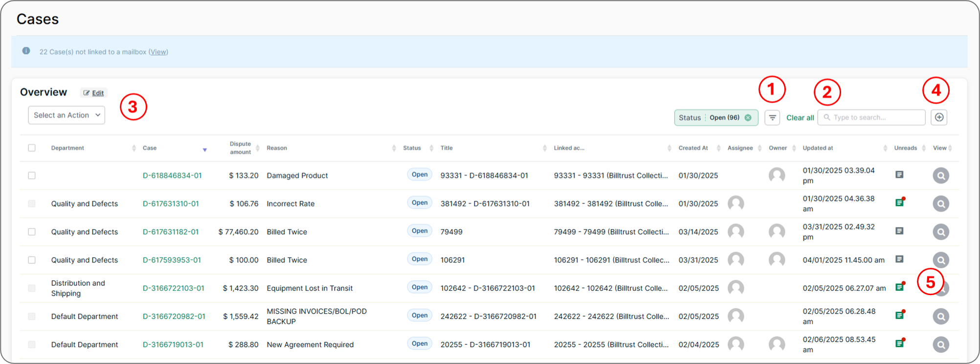Click the info icon in banner

point(26,51)
